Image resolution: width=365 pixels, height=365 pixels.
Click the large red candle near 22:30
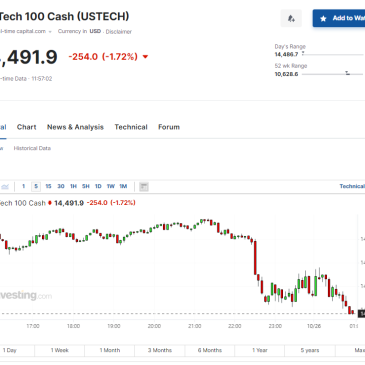(255, 257)
